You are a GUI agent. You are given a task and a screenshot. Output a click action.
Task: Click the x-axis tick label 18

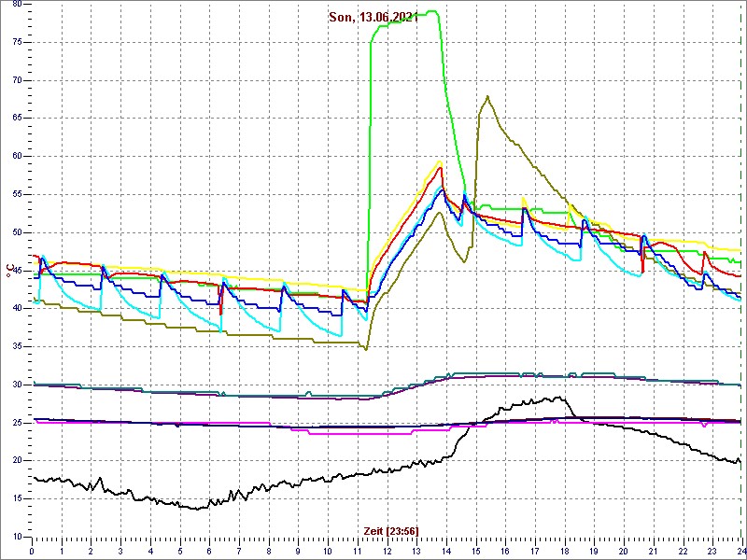(564, 552)
